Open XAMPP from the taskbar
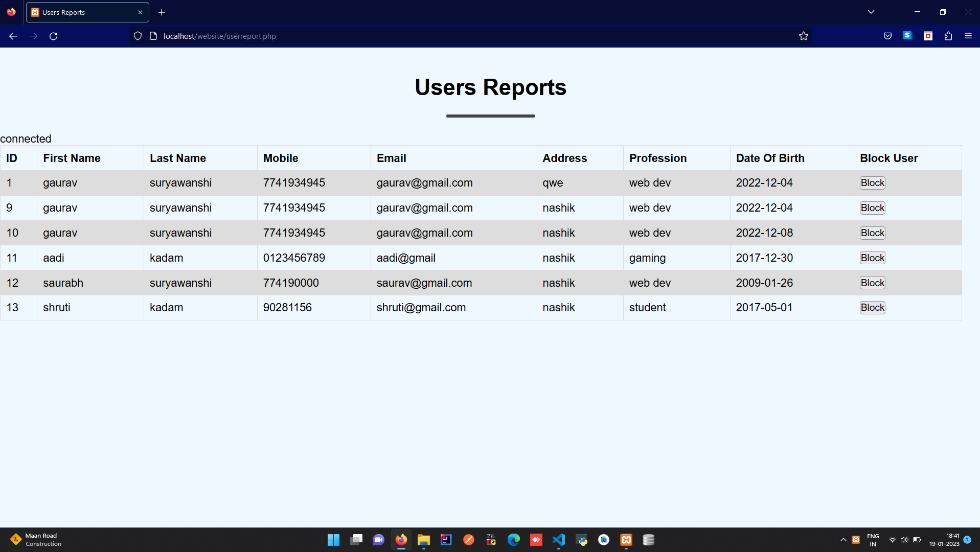 pos(626,540)
